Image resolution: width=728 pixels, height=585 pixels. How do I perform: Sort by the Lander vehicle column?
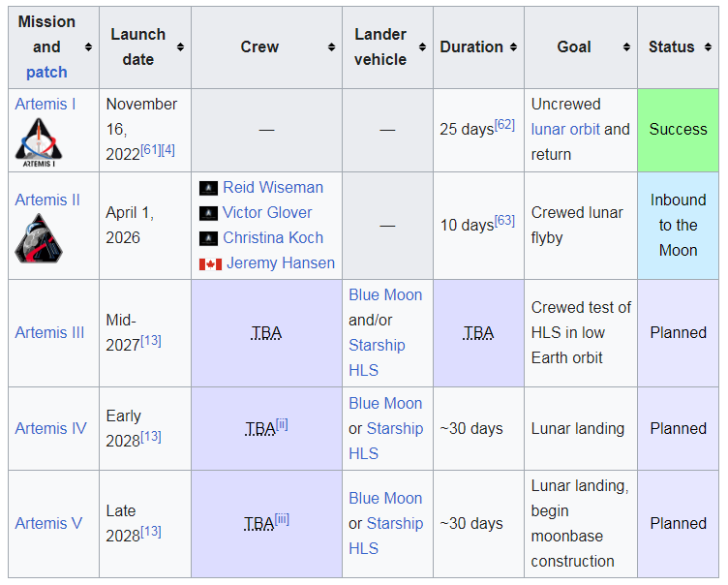pyautogui.click(x=422, y=46)
